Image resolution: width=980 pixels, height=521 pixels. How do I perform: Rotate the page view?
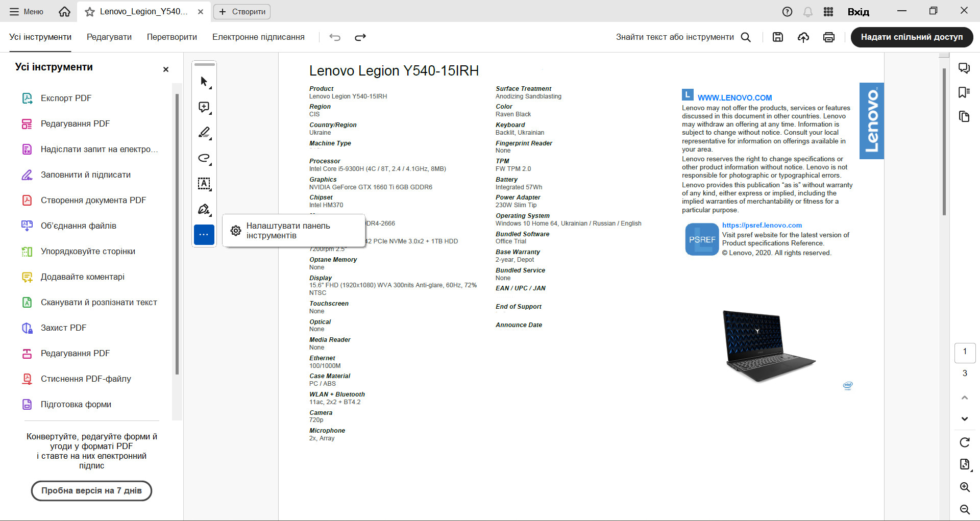[x=965, y=442]
